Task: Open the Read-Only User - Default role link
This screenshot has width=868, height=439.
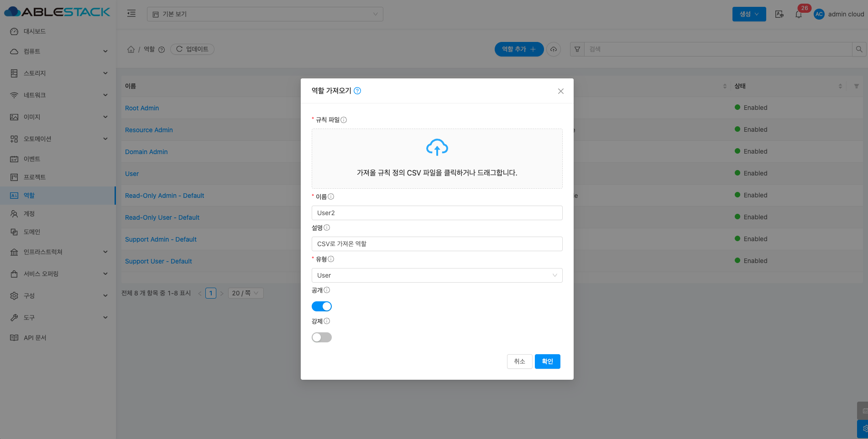Action: tap(162, 217)
